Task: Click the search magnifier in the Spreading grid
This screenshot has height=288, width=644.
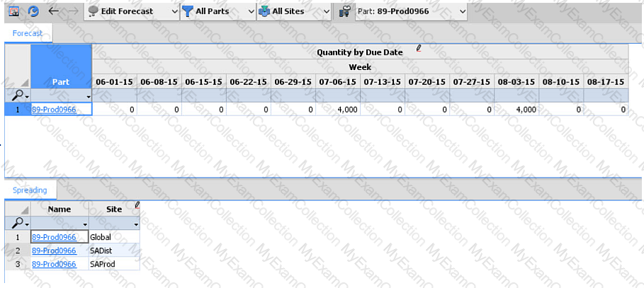Action: coord(18,223)
